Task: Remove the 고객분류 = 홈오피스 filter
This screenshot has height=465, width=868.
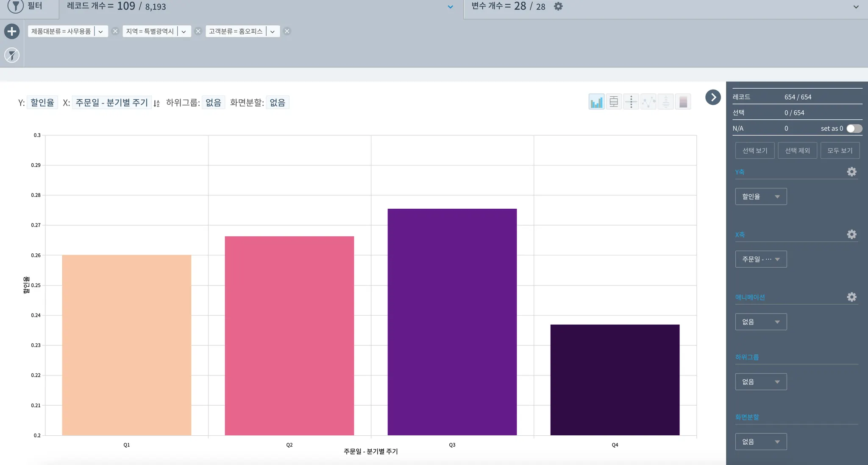Action: 287,31
